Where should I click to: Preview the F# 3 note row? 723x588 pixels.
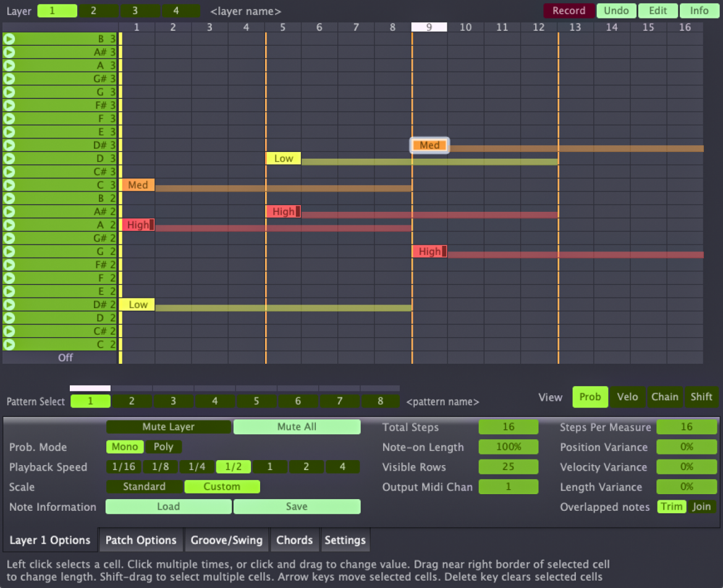tap(9, 106)
